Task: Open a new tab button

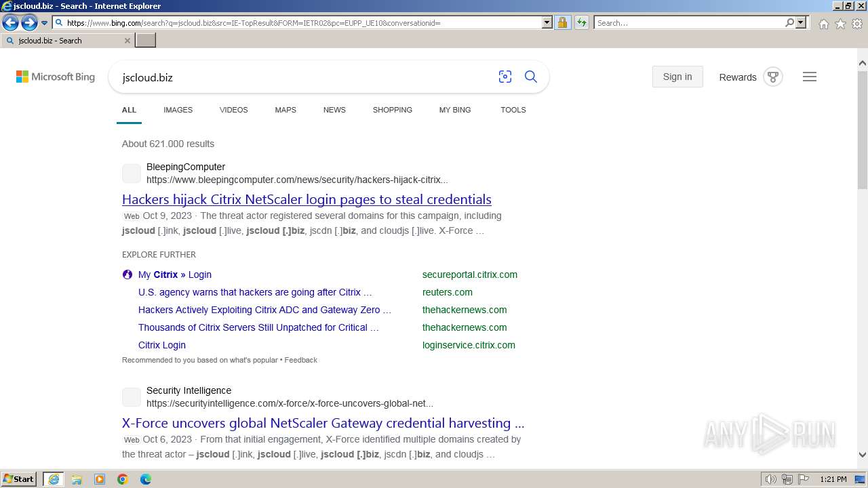Action: coord(146,41)
